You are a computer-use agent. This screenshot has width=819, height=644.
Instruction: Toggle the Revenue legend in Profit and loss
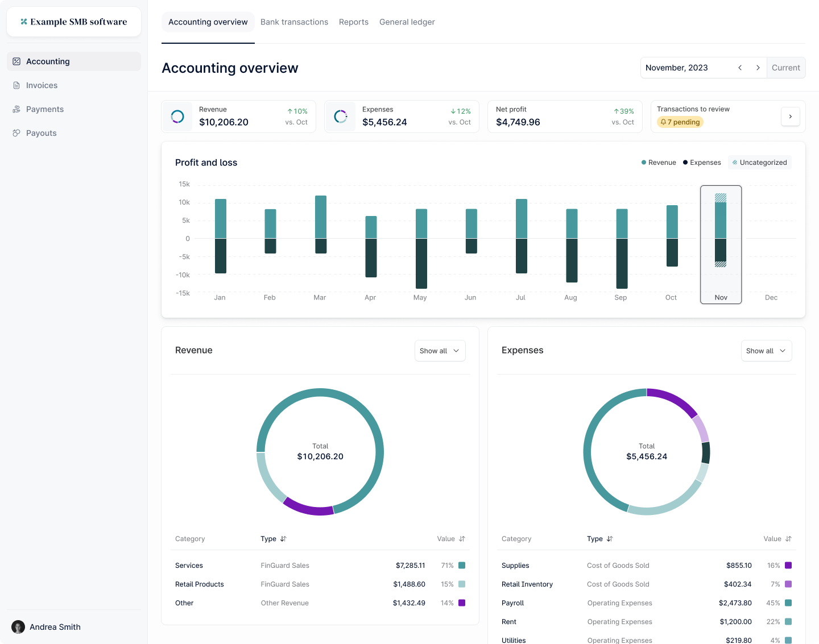click(x=658, y=162)
